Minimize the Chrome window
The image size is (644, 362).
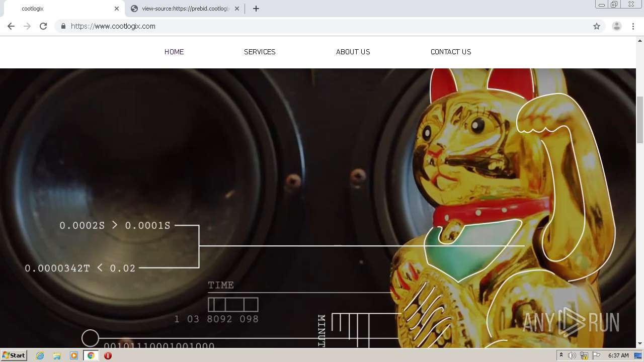tap(602, 5)
